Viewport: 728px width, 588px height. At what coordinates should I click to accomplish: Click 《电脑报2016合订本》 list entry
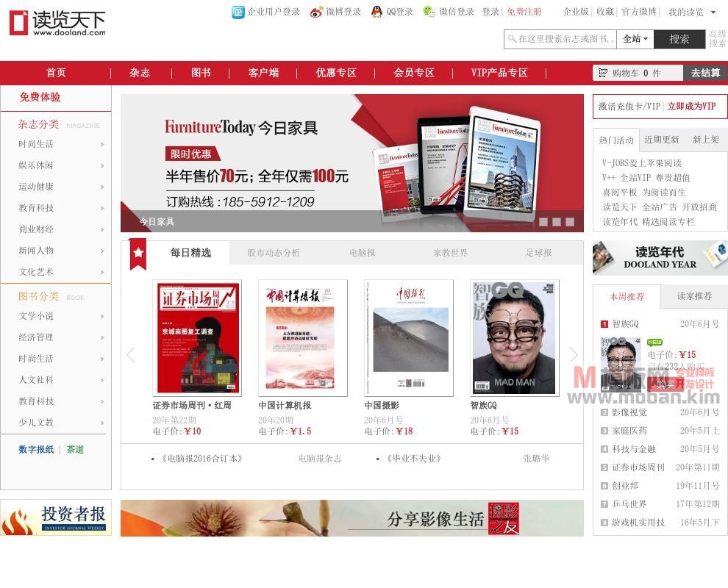[202, 459]
